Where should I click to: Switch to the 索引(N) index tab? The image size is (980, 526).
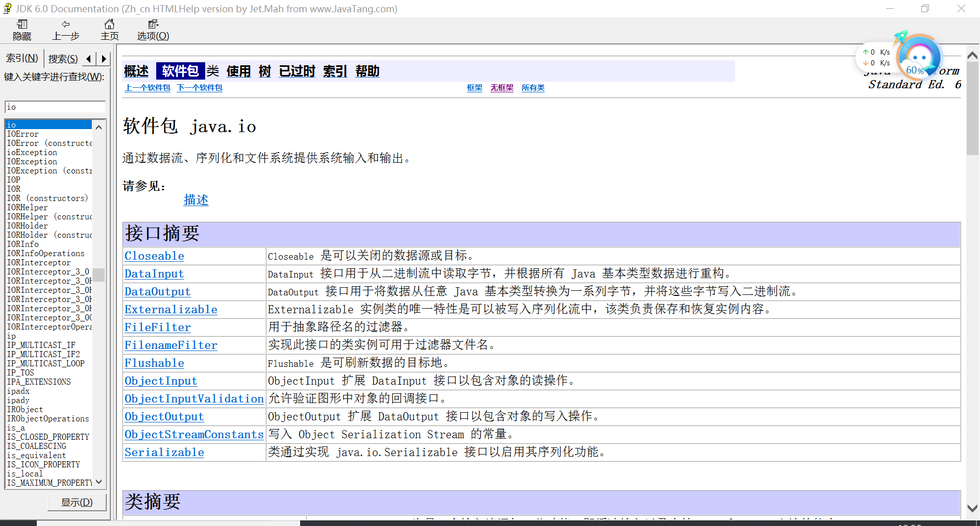pyautogui.click(x=22, y=59)
